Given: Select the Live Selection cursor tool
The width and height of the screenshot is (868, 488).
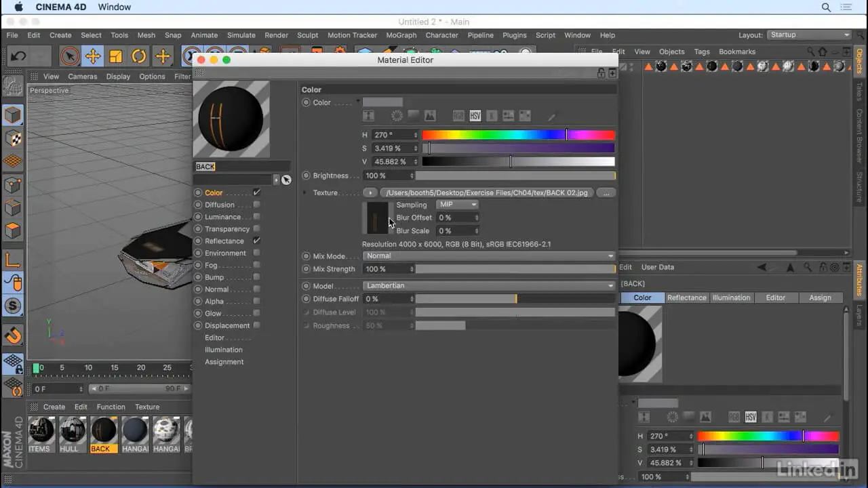Looking at the screenshot, I should coord(69,56).
